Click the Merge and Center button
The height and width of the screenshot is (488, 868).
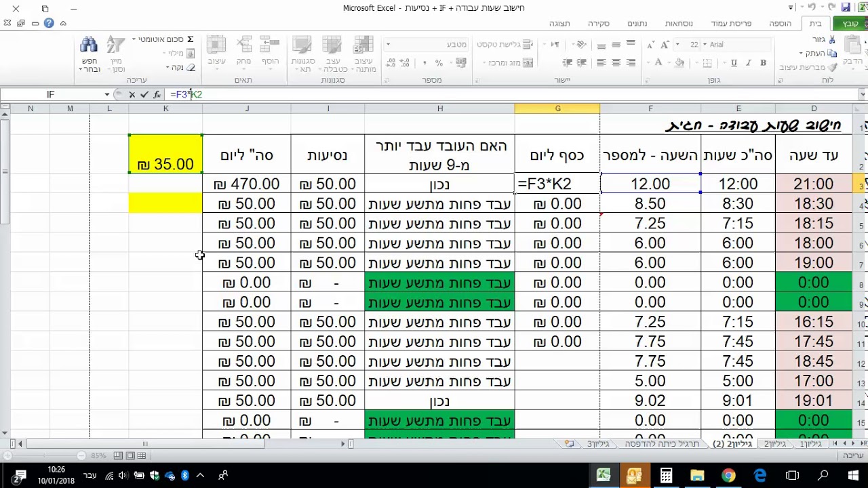point(509,62)
